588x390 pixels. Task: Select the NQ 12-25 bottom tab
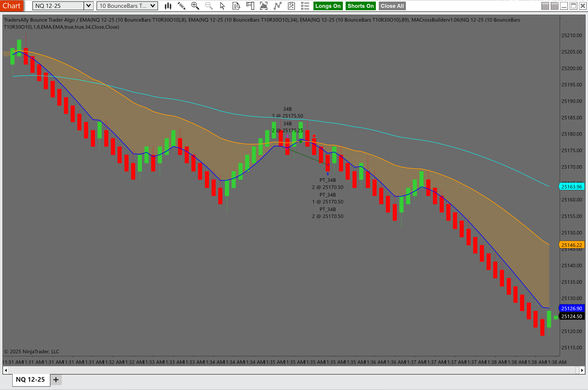(30, 380)
